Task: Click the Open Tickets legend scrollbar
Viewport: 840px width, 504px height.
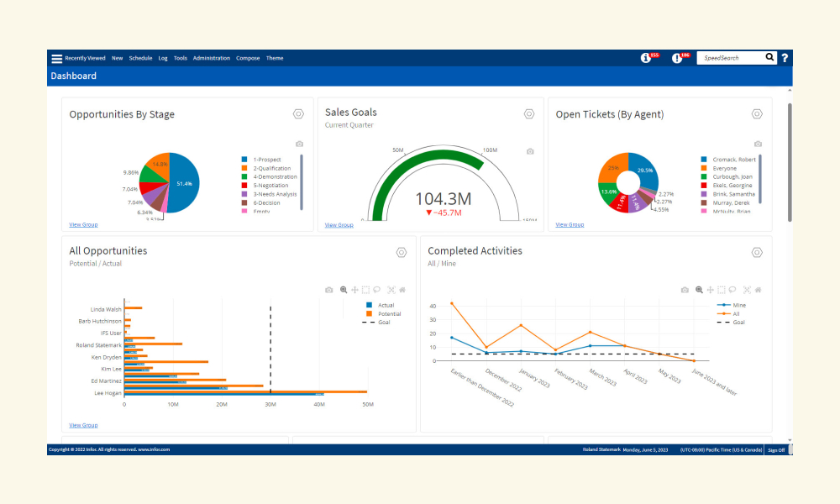Action: click(x=760, y=179)
